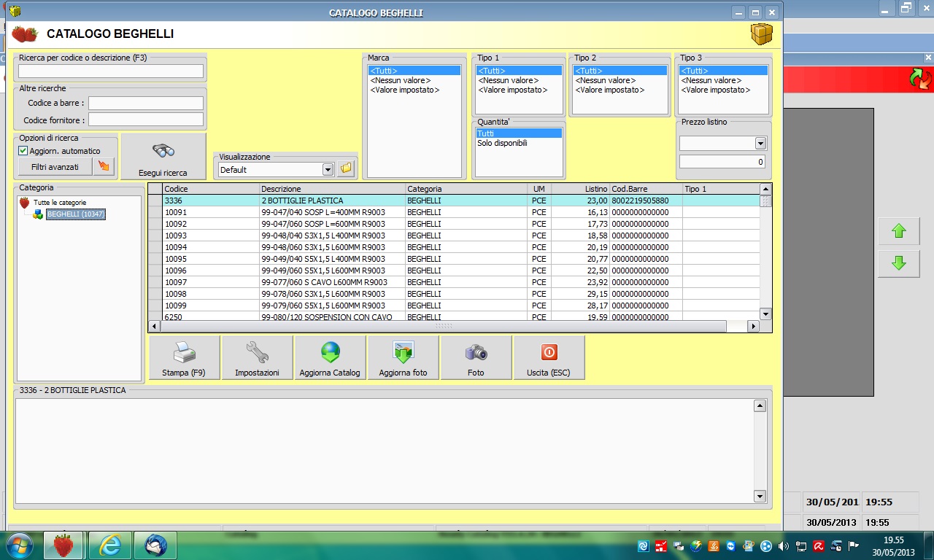This screenshot has height=560, width=934.
Task: Click the filter reset icon beside Filtri avanzati
Action: [104, 166]
